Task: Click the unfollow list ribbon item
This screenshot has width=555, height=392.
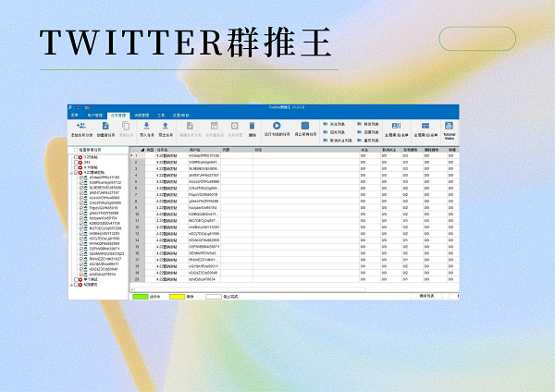Action: point(338,141)
